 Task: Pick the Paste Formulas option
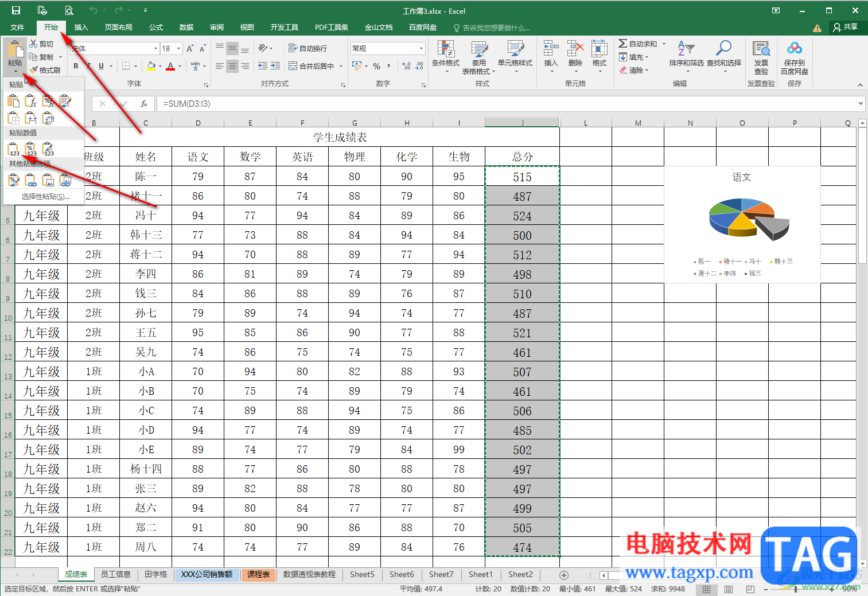[32, 102]
